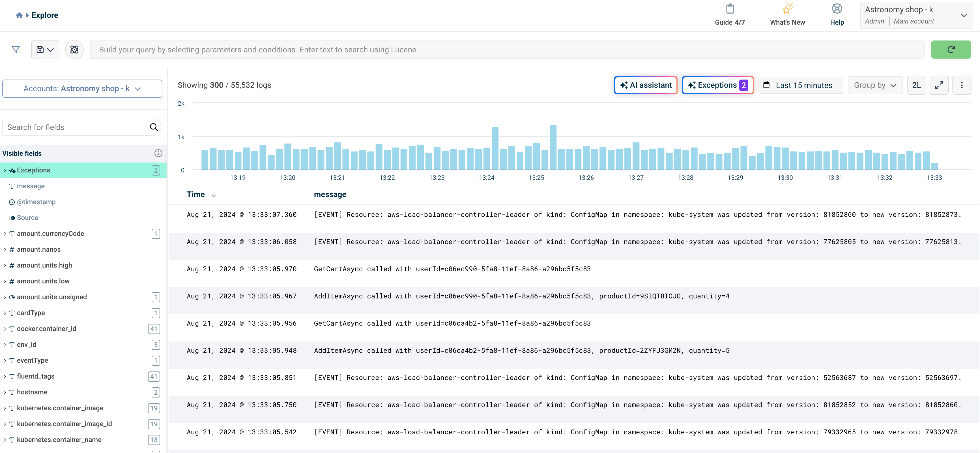Click the kubernetes.container_name count badge 18
The width and height of the screenshot is (980, 453).
(154, 440)
